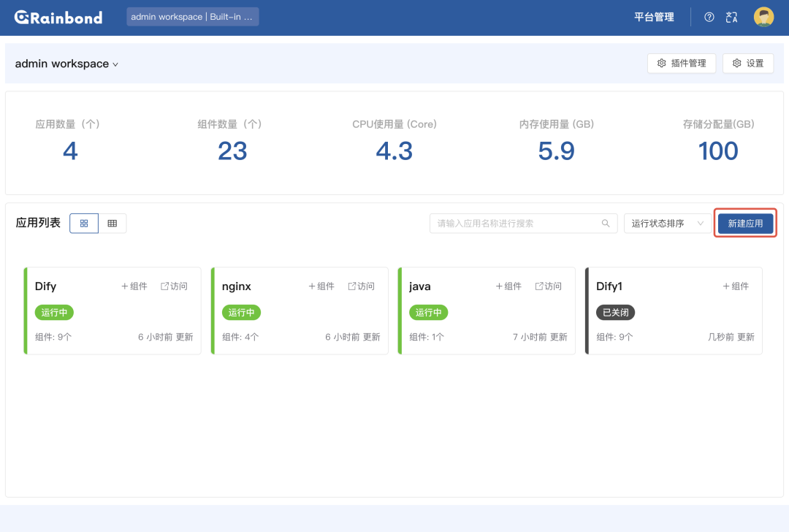Screen dimensions: 789x532
Task: Click the Dify 运行中 status badge
Action: (54, 313)
